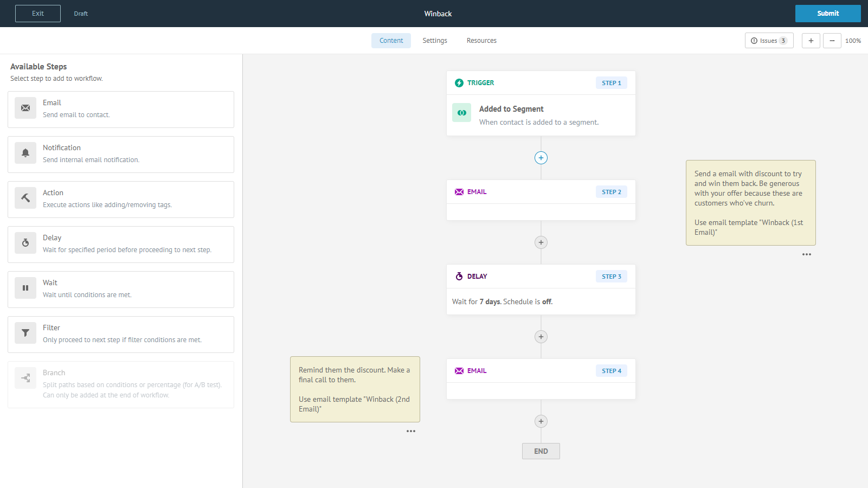Zoom in on the workflow canvas
This screenshot has height=488, width=868.
tap(811, 41)
